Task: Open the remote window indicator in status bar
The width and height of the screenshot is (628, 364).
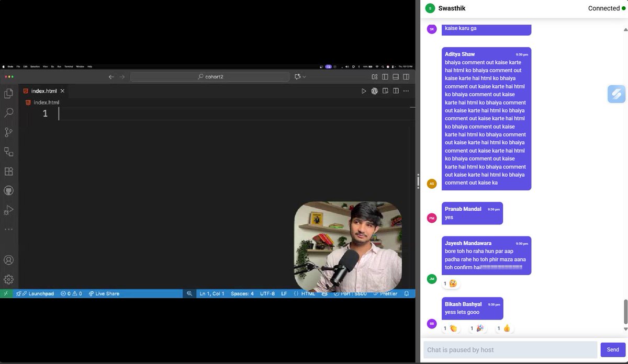Action: (6, 294)
